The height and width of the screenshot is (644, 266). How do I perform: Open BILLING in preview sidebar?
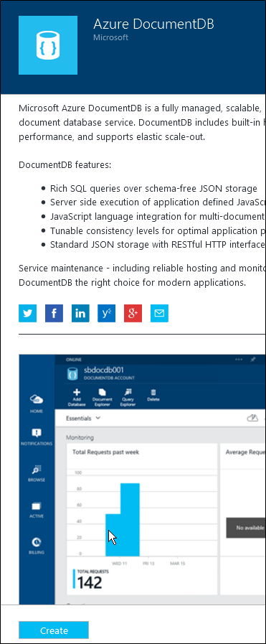pyautogui.click(x=37, y=546)
